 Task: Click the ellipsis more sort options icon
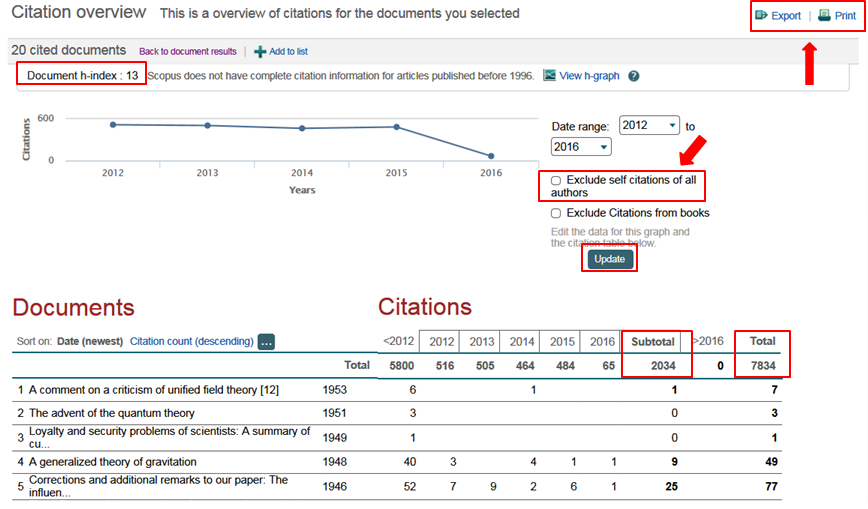click(x=266, y=342)
